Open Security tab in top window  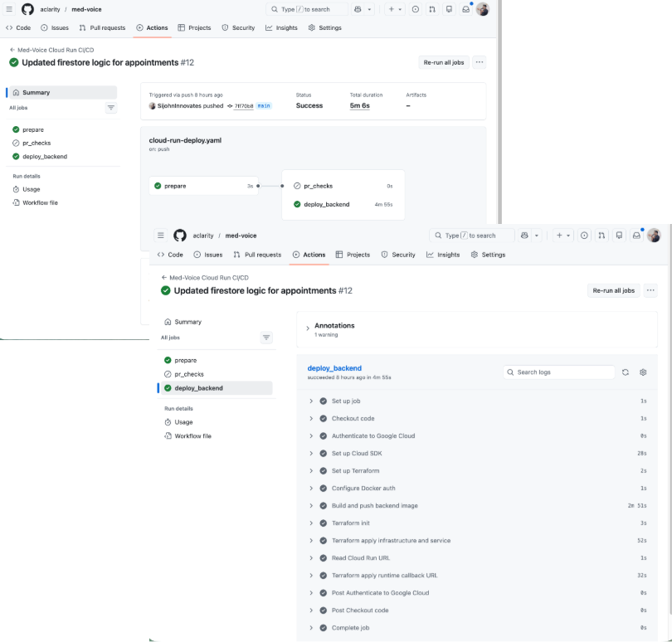point(238,28)
